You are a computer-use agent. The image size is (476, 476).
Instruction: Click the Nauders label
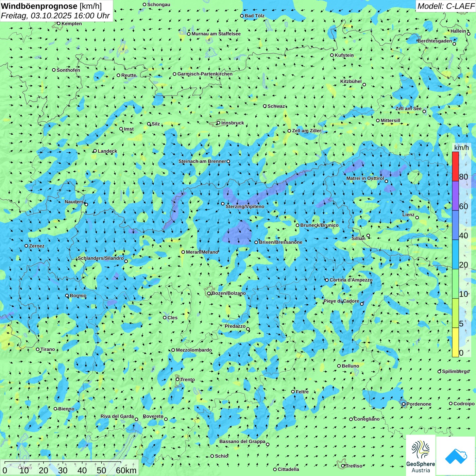[74, 202]
